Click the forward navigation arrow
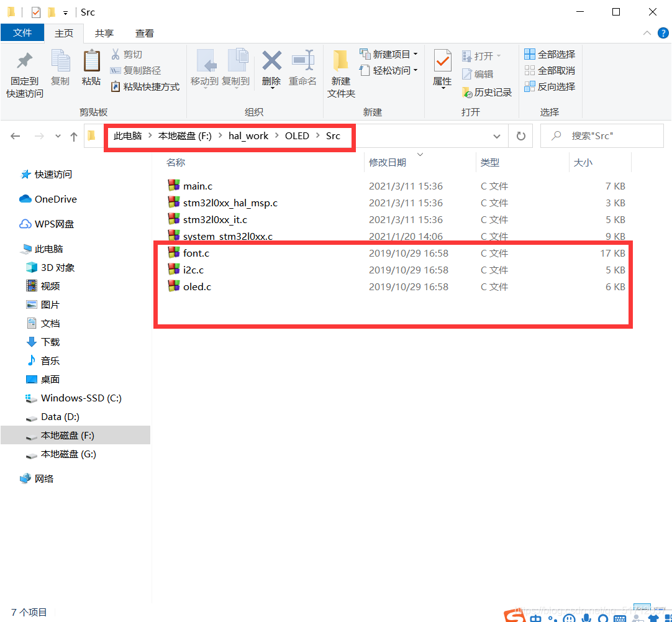 tap(39, 136)
